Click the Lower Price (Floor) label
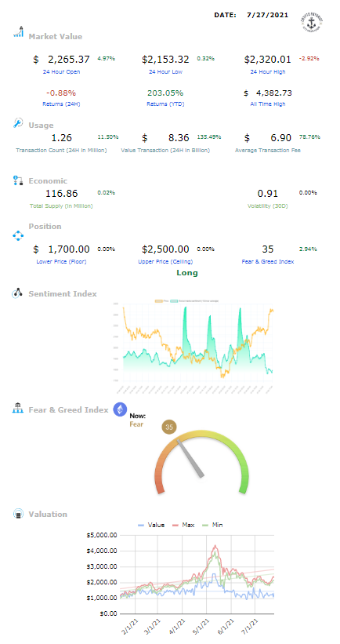The width and height of the screenshot is (340, 644). click(62, 262)
